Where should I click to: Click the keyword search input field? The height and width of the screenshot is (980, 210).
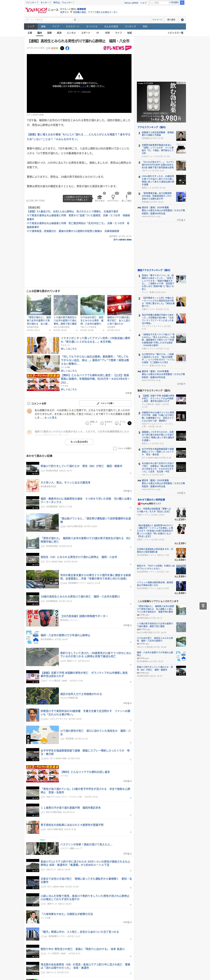tap(49, 20)
